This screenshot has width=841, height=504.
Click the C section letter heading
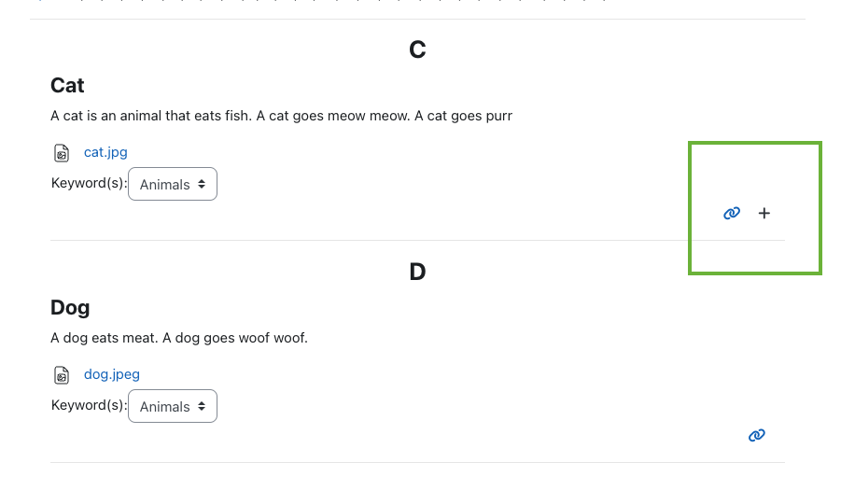pos(417,49)
